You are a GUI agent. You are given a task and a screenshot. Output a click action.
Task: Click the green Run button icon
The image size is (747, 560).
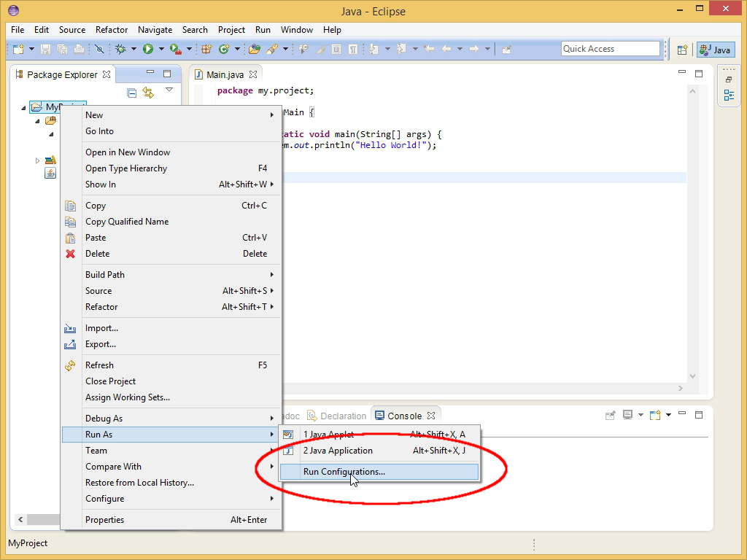pos(148,49)
